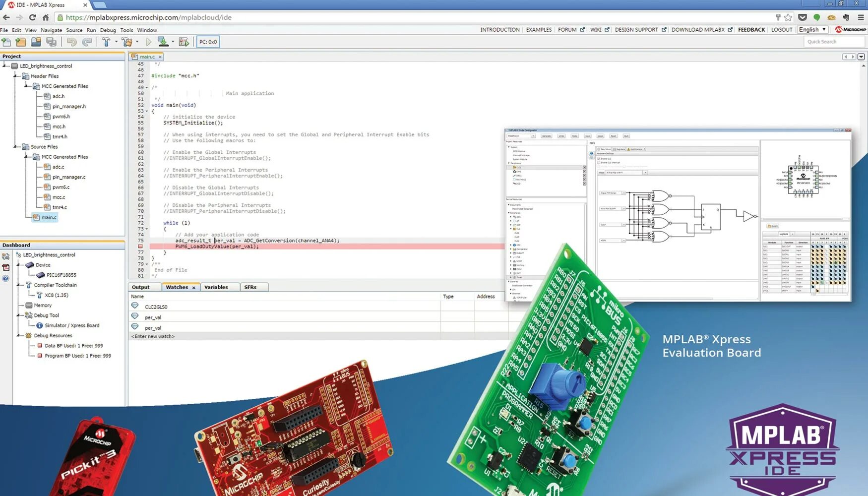Click the browser bookmark star icon
The height and width of the screenshot is (496, 868).
pos(788,17)
